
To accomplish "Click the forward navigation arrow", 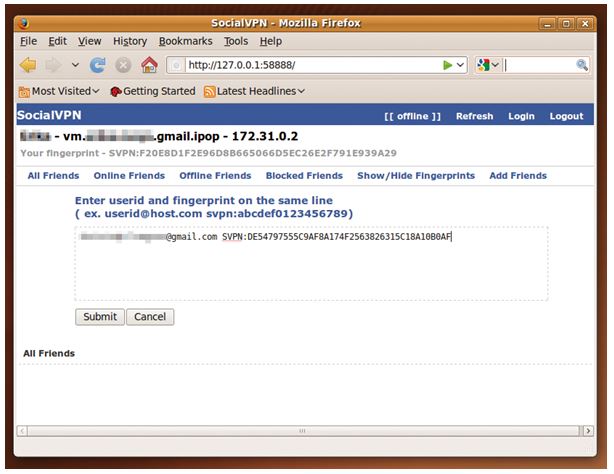I will click(x=53, y=65).
